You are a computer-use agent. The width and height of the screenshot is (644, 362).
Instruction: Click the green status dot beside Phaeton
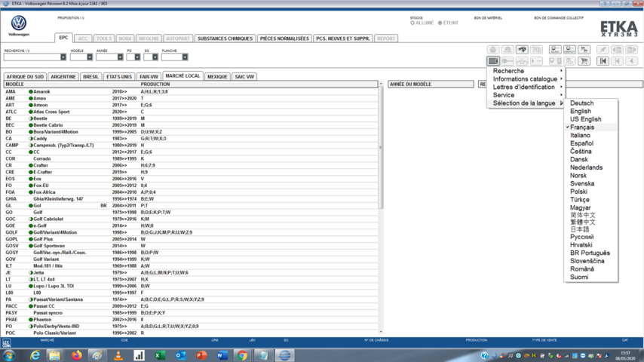point(31,319)
